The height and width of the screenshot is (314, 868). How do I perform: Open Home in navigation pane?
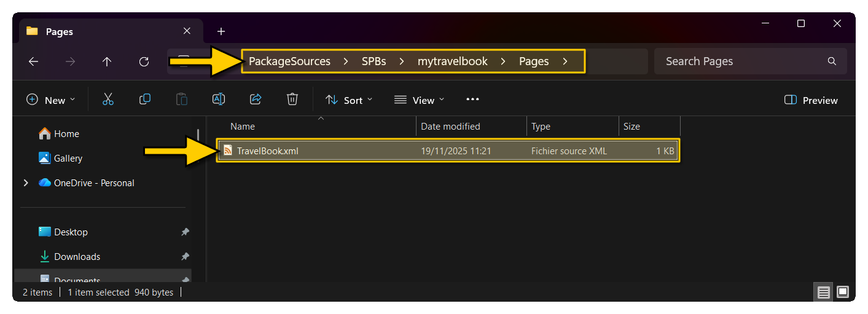(58, 134)
